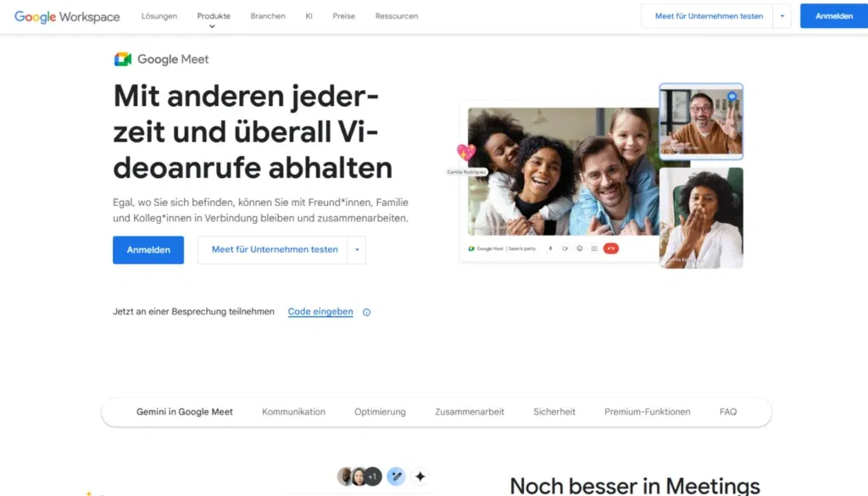Open the Preise menu item
This screenshot has width=868, height=496.
pos(343,15)
